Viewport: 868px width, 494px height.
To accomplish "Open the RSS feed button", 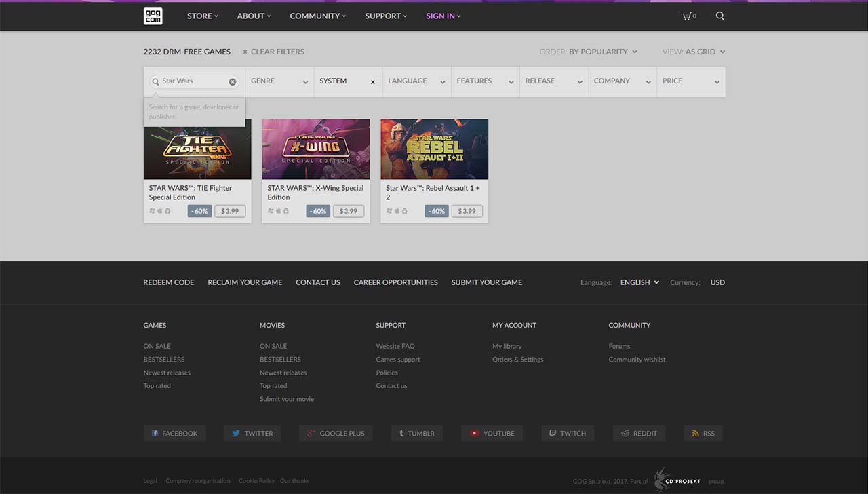I will tap(703, 434).
